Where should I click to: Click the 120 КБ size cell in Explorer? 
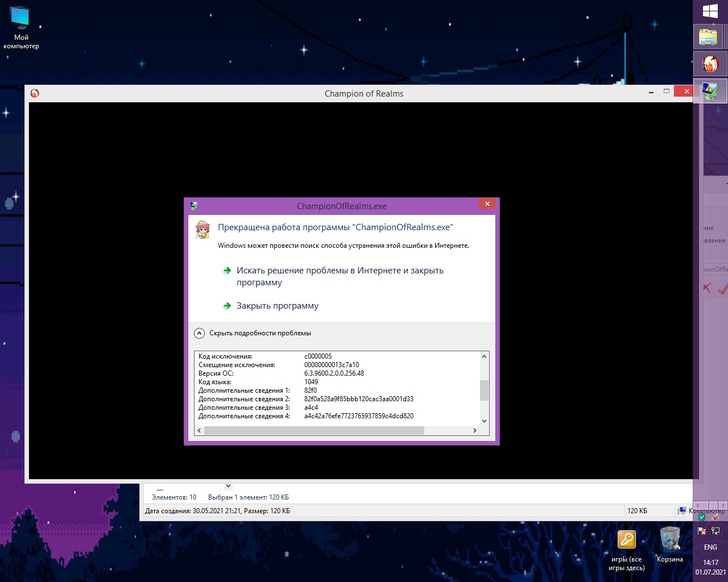coord(637,511)
